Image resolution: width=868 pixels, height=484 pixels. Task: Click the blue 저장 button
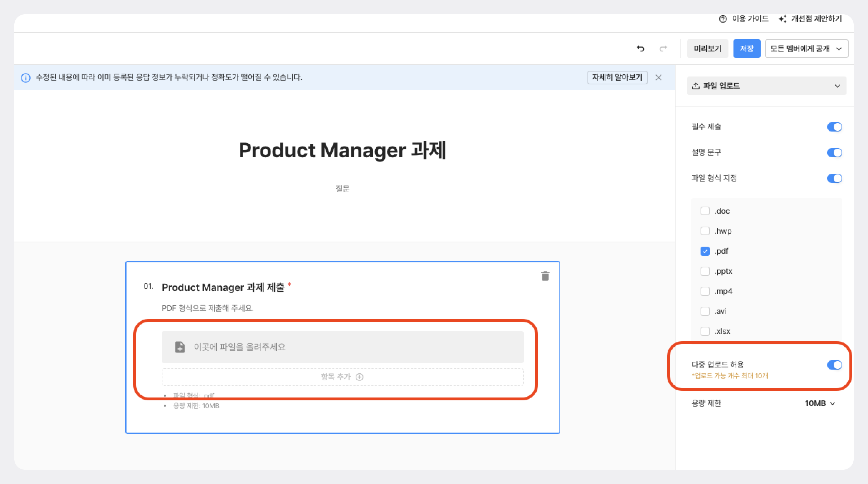[746, 49]
